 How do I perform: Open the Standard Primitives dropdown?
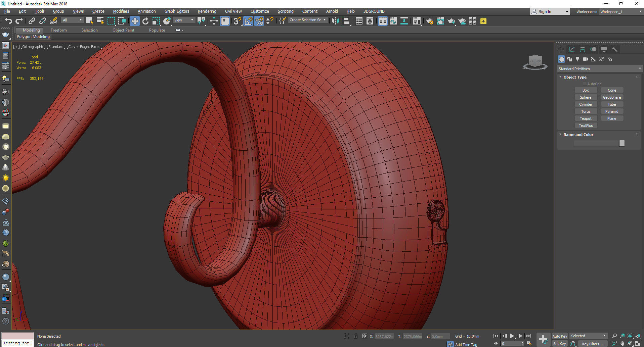click(x=599, y=69)
